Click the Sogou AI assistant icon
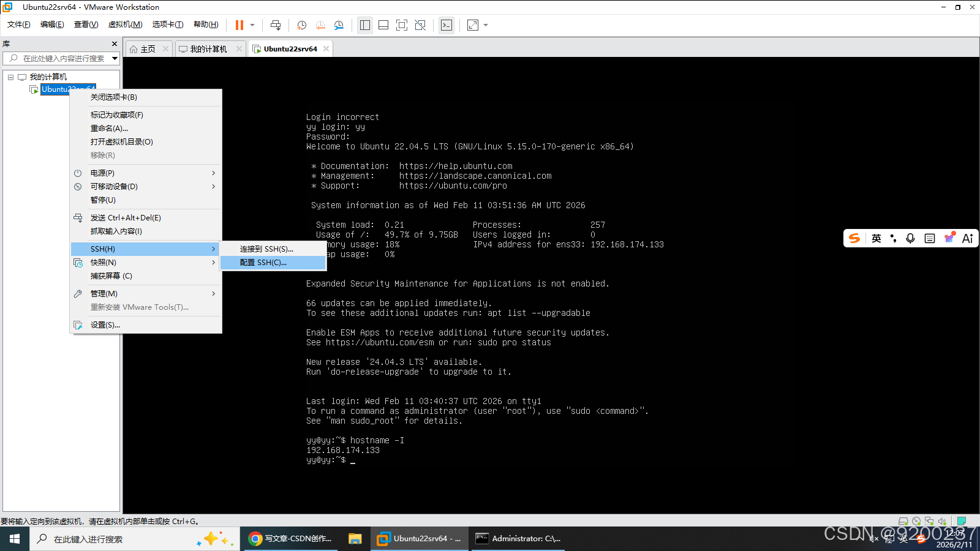 968,238
